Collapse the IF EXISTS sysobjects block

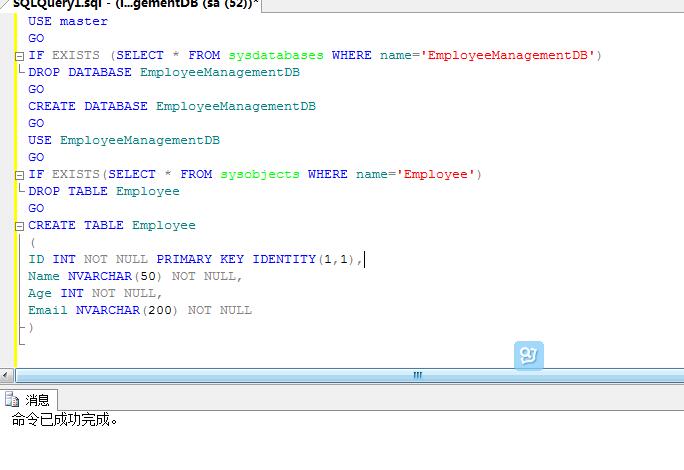coord(19,175)
